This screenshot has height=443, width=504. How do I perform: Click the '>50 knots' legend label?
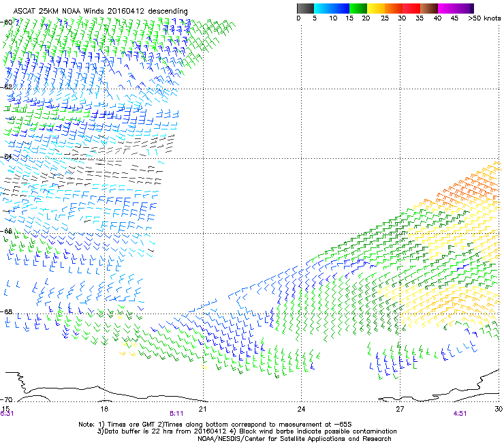click(x=484, y=18)
